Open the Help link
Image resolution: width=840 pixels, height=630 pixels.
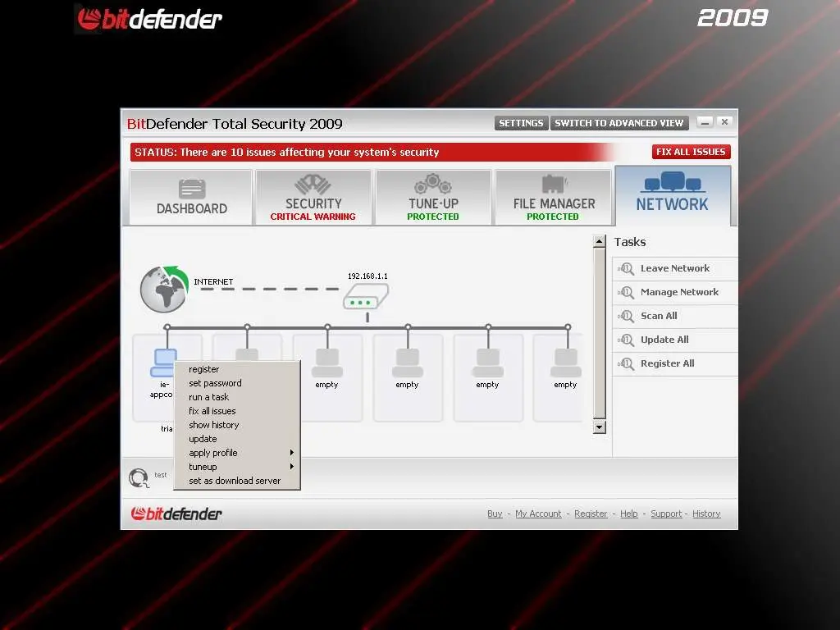click(x=629, y=514)
